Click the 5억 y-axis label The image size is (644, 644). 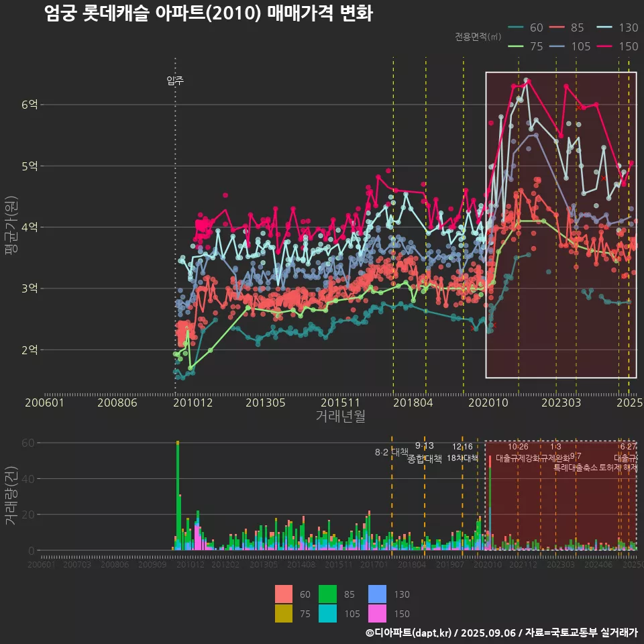coord(30,166)
